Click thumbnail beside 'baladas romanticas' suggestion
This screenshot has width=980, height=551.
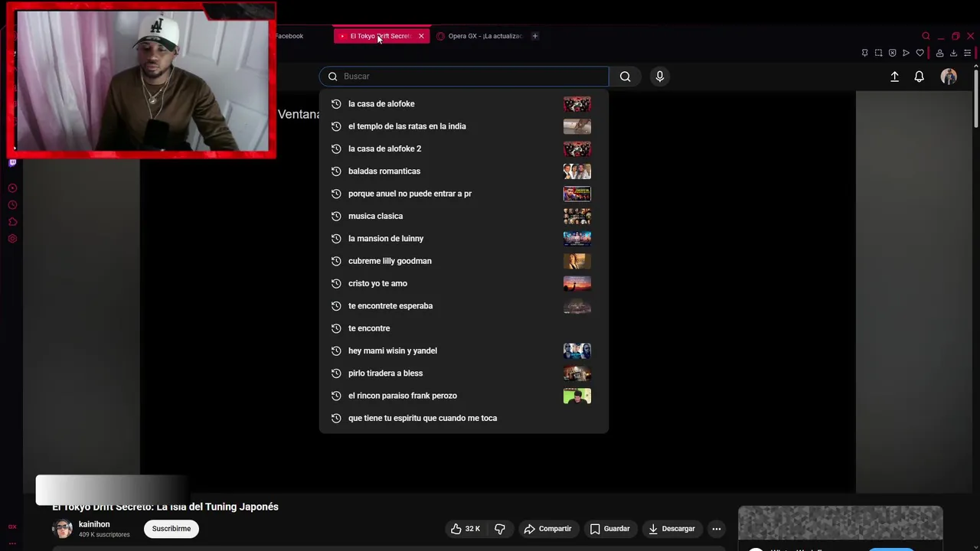pos(577,171)
